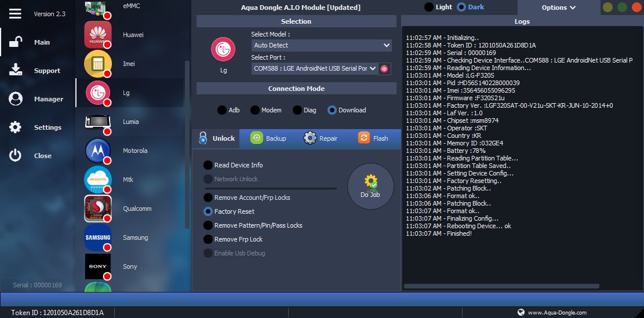Screen dimensions: 644x318
Task: Click the 'Version 2.3' label
Action: tap(49, 14)
